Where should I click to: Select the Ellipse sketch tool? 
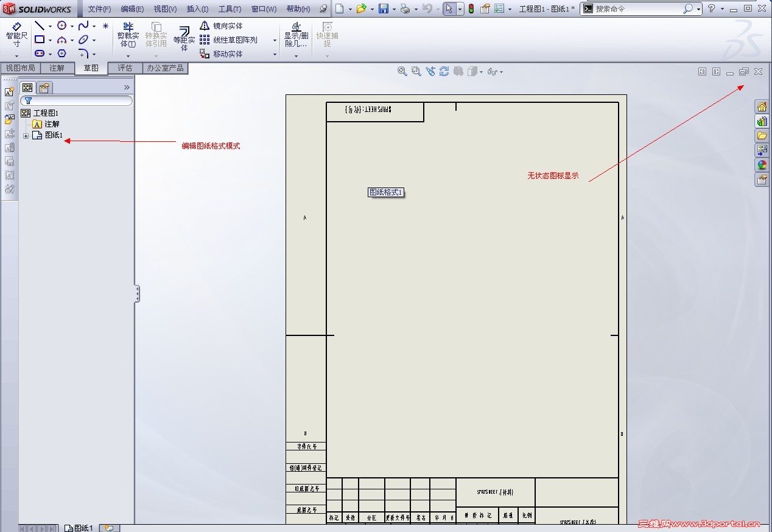83,40
